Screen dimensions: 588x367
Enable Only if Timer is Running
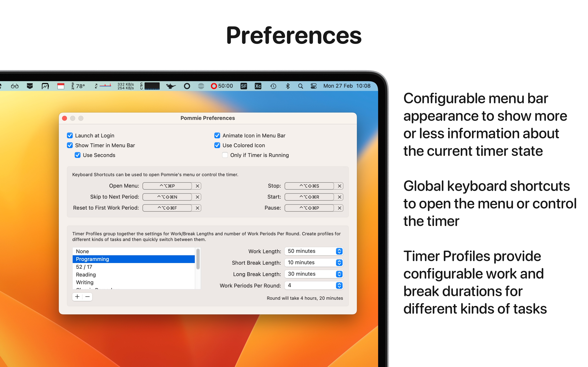click(x=225, y=155)
